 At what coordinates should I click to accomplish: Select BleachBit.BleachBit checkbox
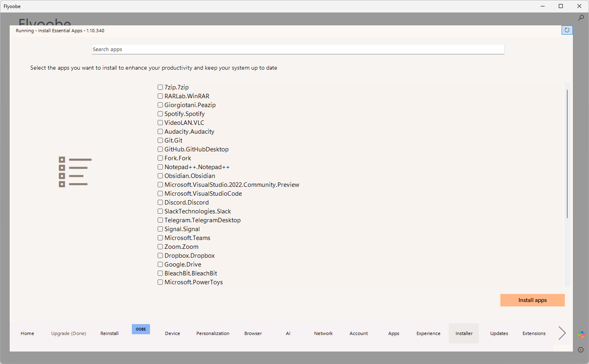160,273
